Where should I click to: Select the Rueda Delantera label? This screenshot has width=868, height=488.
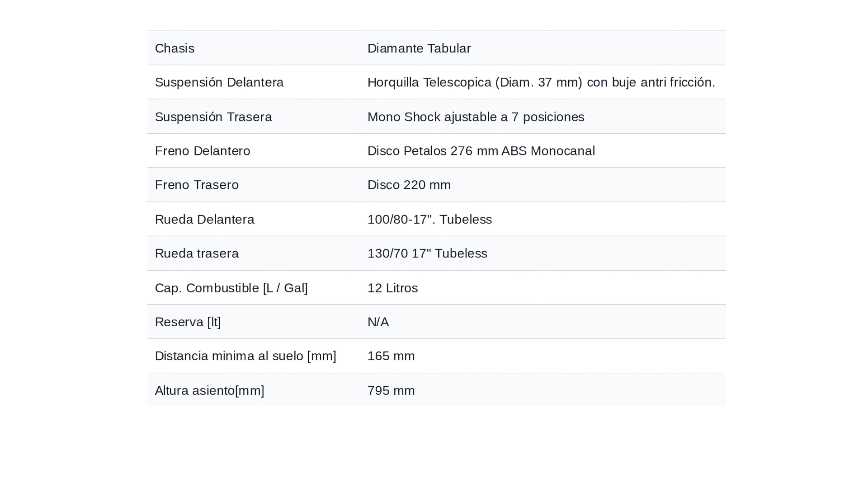(204, 219)
